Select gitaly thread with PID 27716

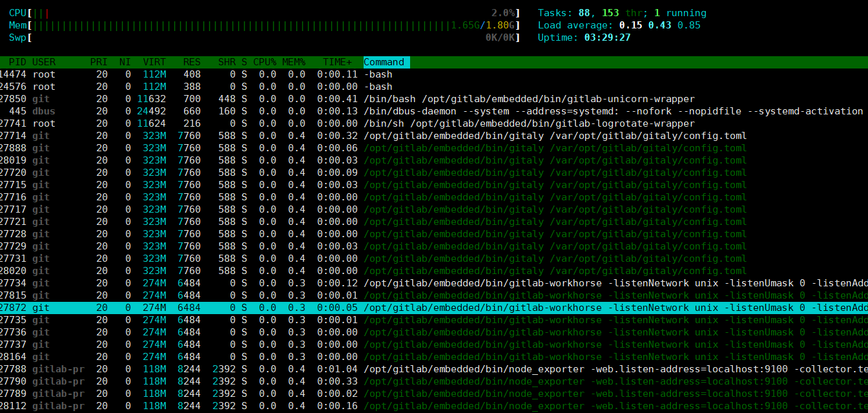pyautogui.click(x=434, y=197)
